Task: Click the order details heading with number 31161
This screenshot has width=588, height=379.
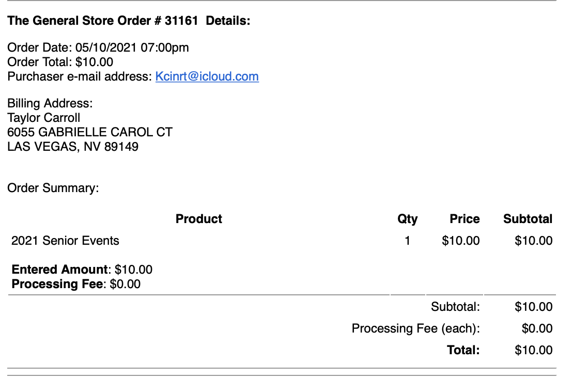Action: 129,21
